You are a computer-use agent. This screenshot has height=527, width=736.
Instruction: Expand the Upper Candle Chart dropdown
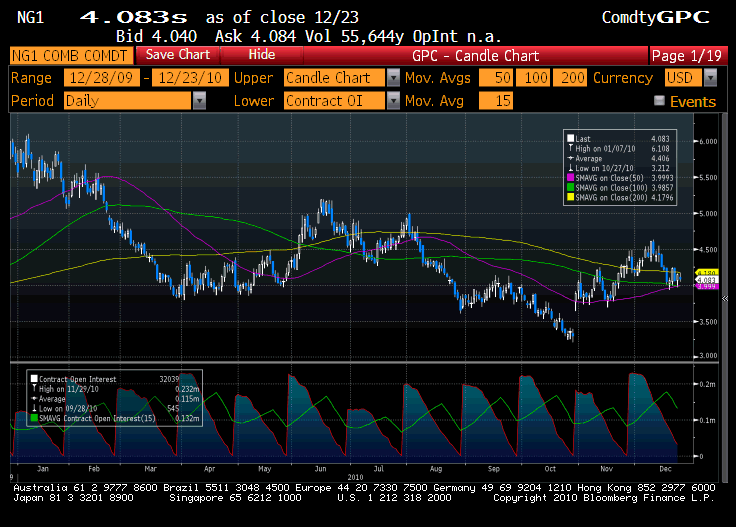pos(394,78)
